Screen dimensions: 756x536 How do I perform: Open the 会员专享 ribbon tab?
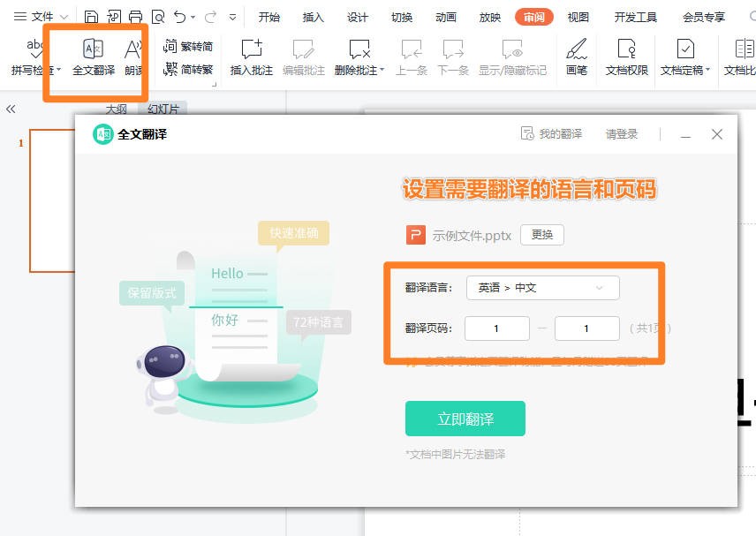coord(704,18)
